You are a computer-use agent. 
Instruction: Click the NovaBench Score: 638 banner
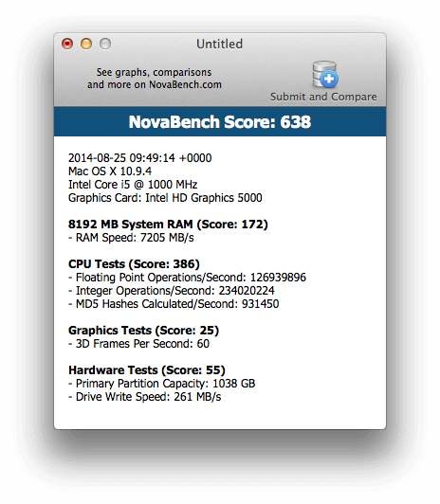pyautogui.click(x=220, y=122)
